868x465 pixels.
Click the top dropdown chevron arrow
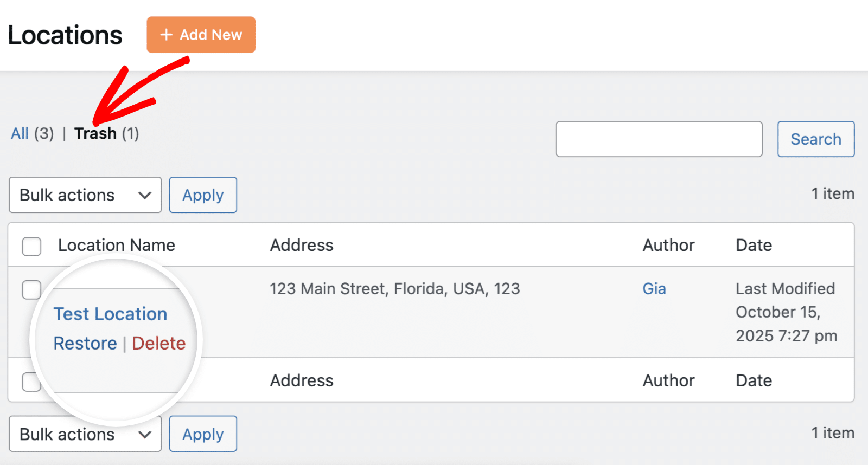[144, 195]
